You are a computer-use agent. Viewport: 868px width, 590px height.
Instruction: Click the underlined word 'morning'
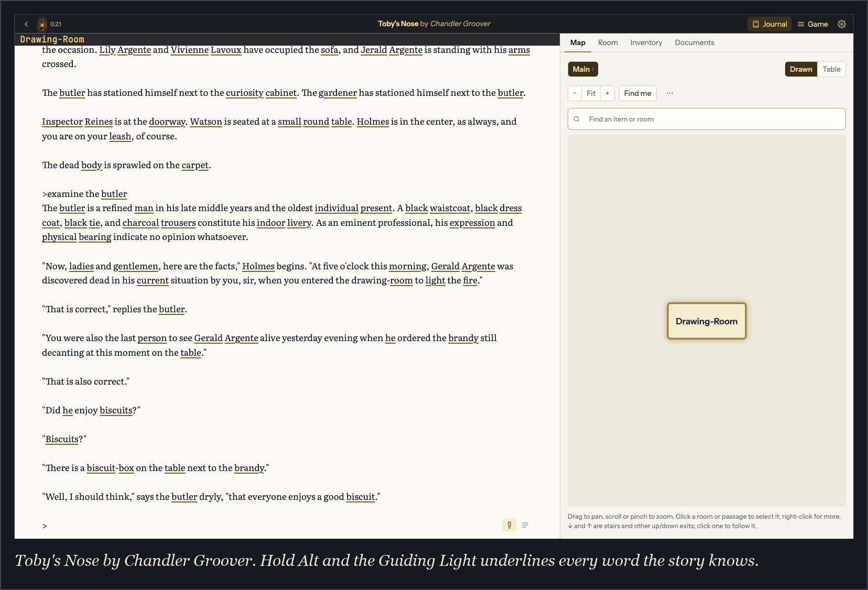coord(408,266)
